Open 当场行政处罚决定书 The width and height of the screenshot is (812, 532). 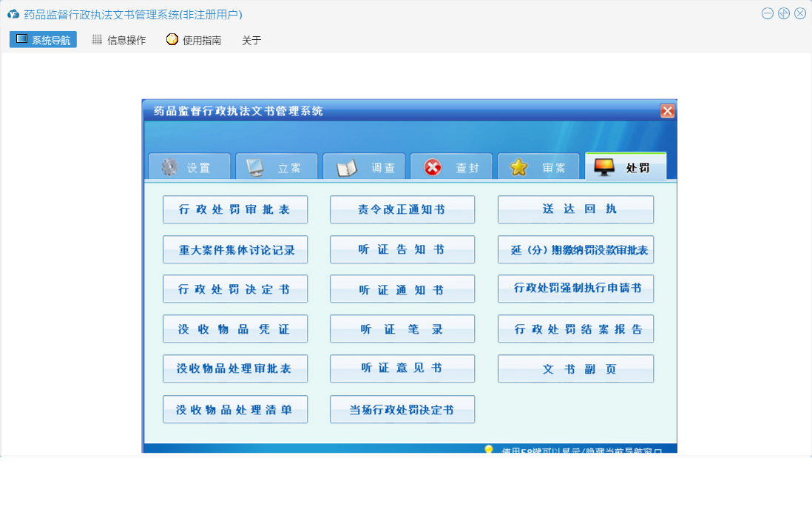(402, 409)
